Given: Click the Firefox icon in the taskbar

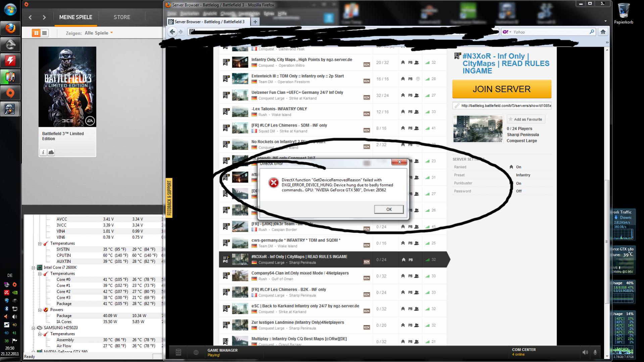Looking at the screenshot, I should coord(10,28).
